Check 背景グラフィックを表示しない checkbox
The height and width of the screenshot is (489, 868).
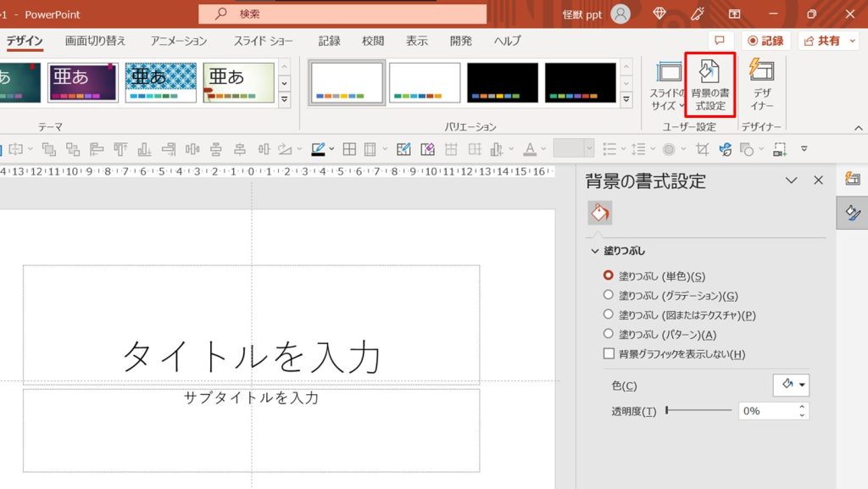pos(608,353)
